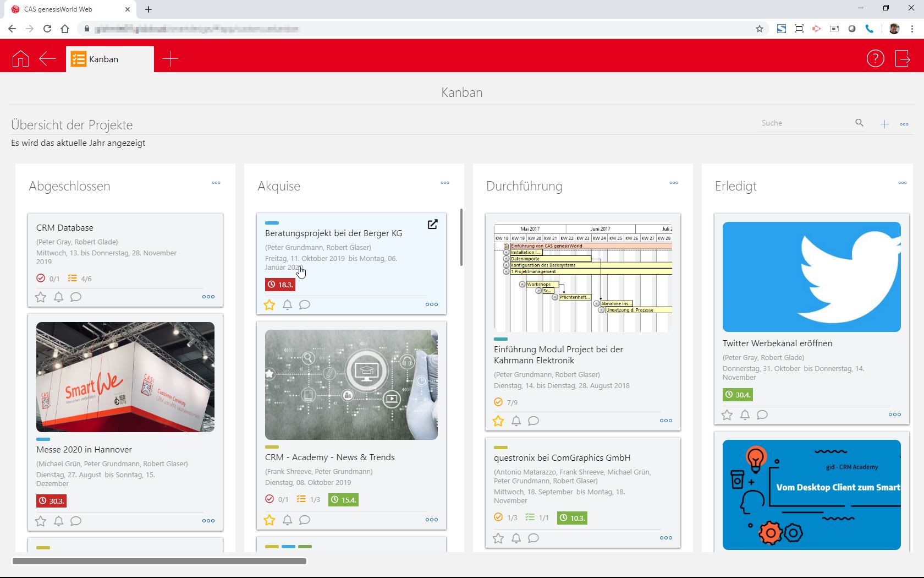Bookmark this page with the star in the address bar
This screenshot has width=924, height=578.
point(760,29)
